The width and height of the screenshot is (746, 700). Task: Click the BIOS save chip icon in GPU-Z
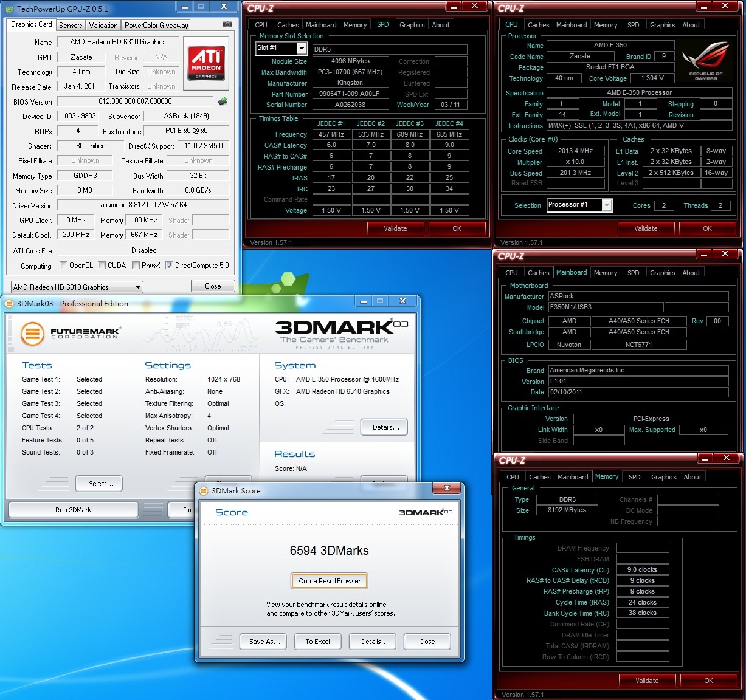(x=223, y=101)
